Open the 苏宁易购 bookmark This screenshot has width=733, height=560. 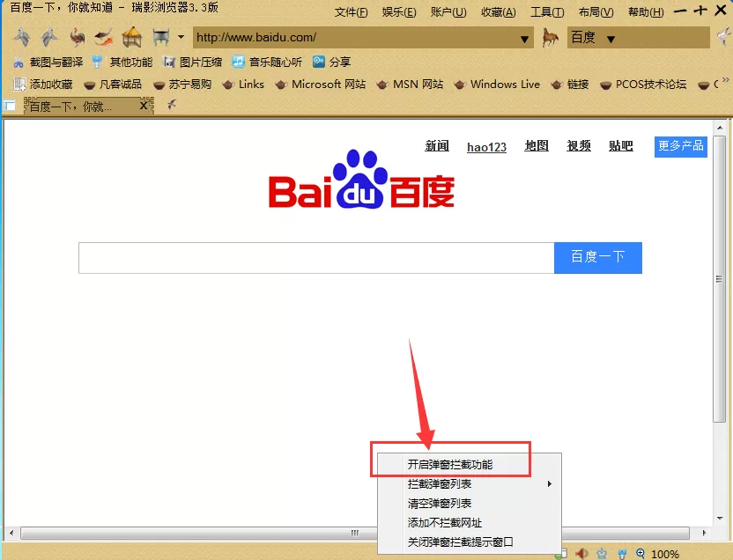182,85
